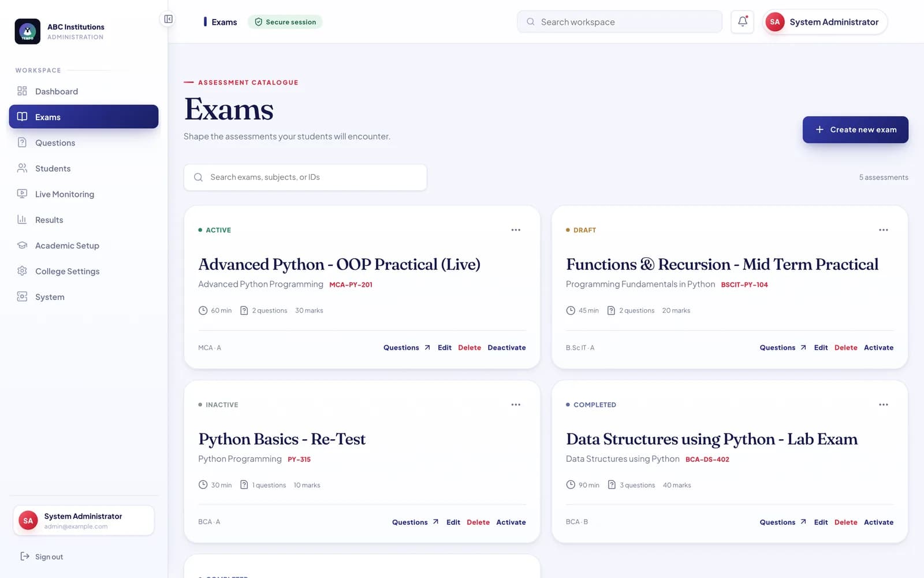Open more options for Functions & Recursion exam
This screenshot has width=924, height=578.
tap(883, 230)
